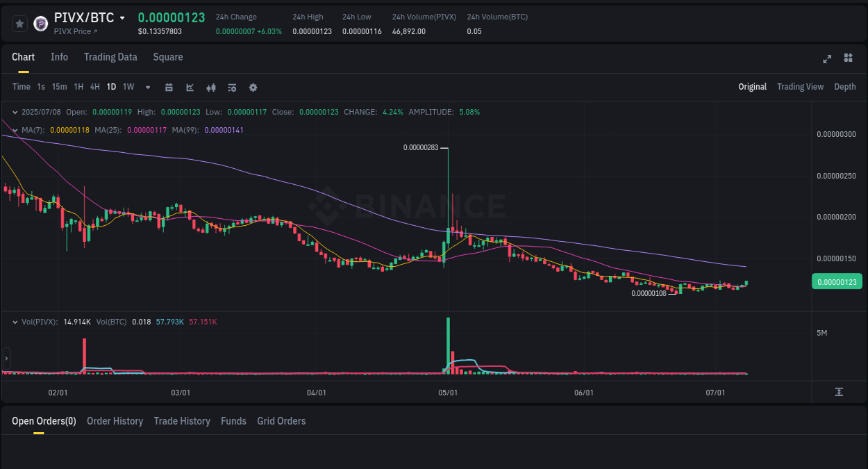The height and width of the screenshot is (469, 868).
Task: Open the layout grid icon
Action: click(848, 58)
